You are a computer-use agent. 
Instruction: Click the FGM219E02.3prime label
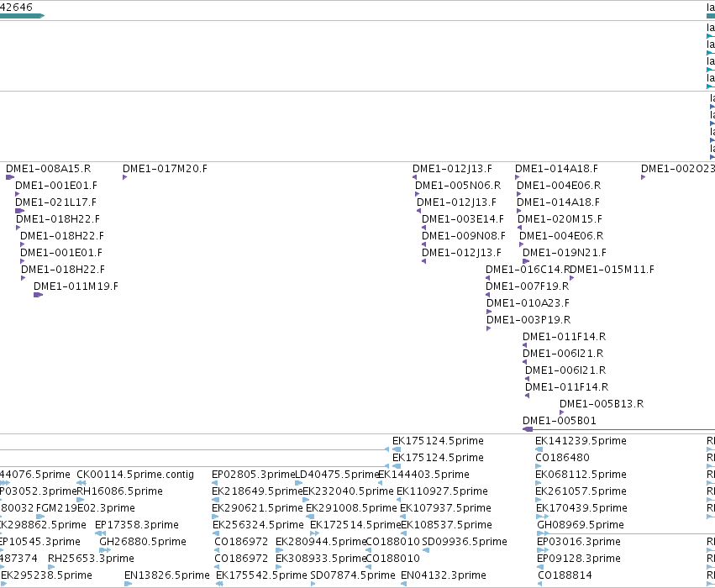coord(85,508)
